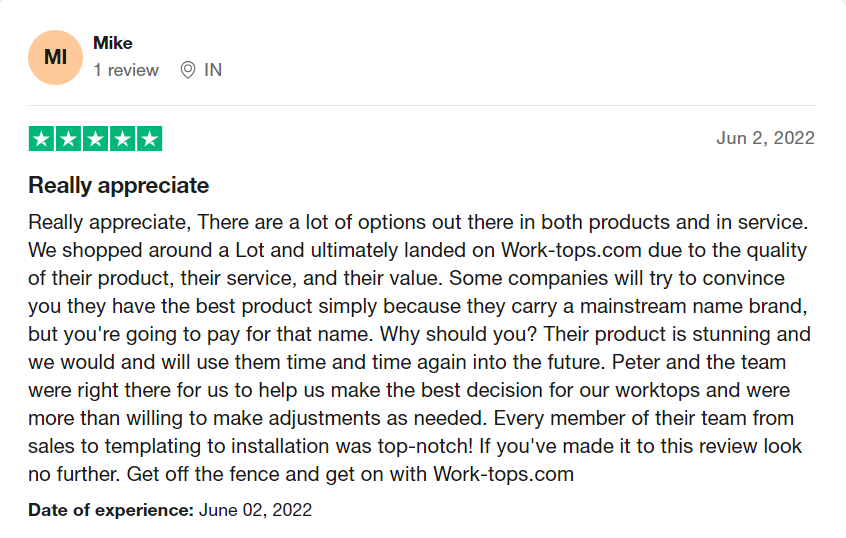Click the name 'Peter' in the review text
The width and height of the screenshot is (846, 538).
pyautogui.click(x=637, y=362)
